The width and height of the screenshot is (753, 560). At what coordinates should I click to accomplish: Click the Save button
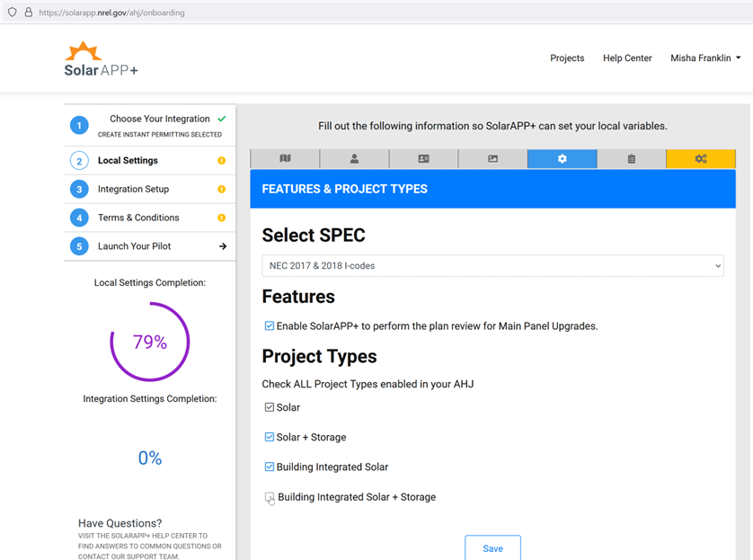pyautogui.click(x=492, y=548)
